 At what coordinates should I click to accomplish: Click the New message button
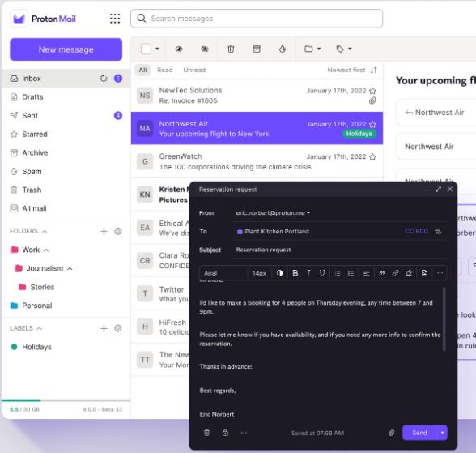tap(66, 49)
